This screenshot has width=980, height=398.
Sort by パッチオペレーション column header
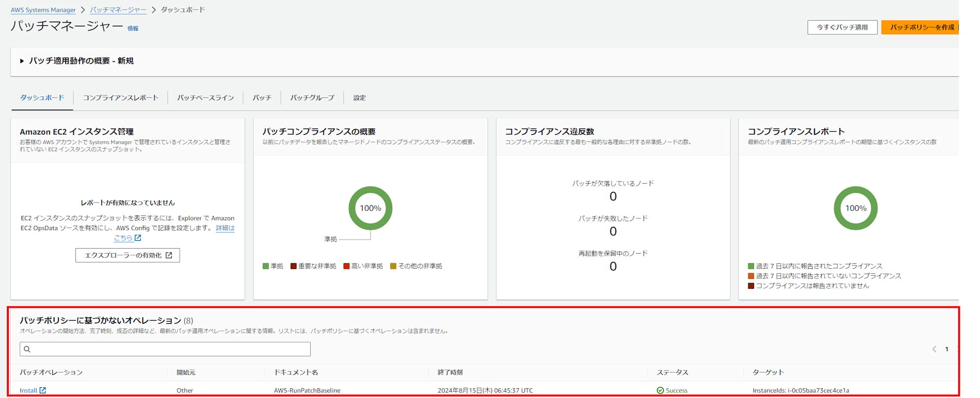tap(51, 373)
